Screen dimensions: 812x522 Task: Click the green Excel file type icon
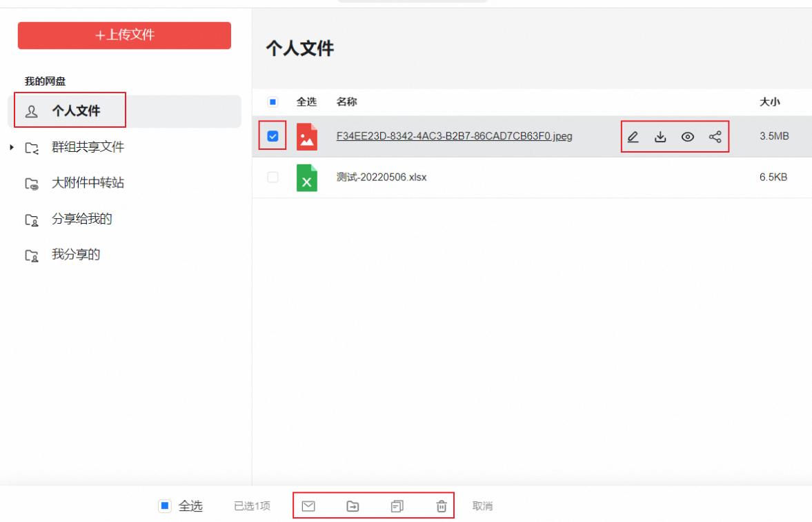(306, 177)
